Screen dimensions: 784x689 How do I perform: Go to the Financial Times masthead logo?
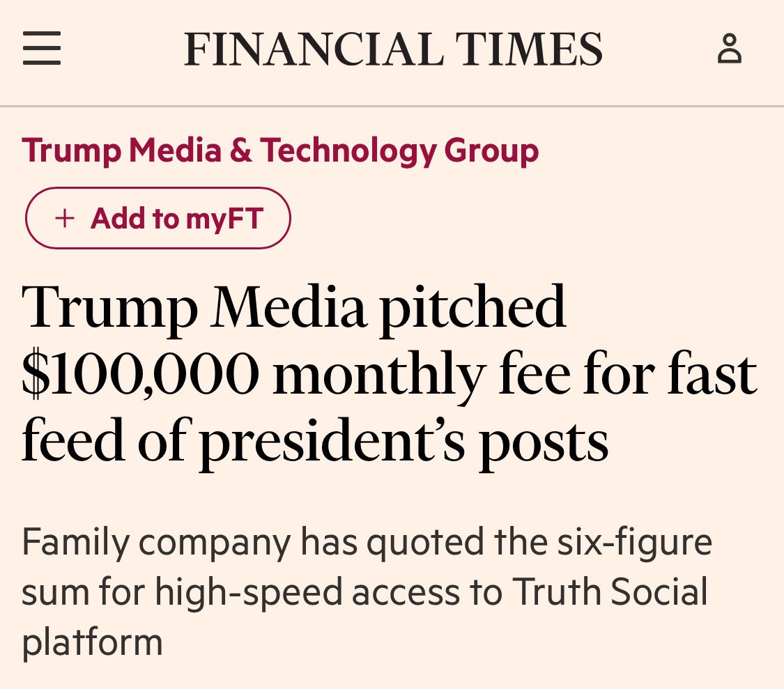point(393,49)
